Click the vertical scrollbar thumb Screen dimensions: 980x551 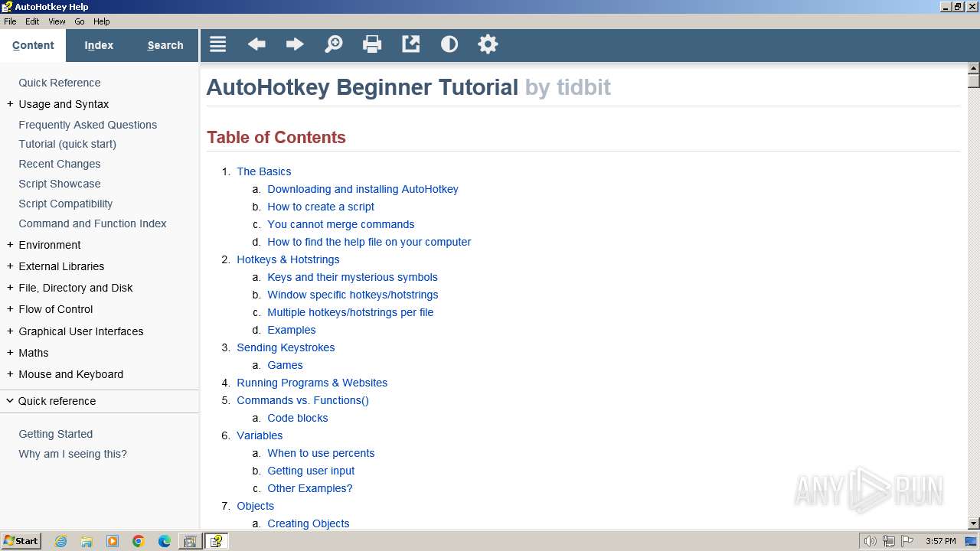(974, 80)
